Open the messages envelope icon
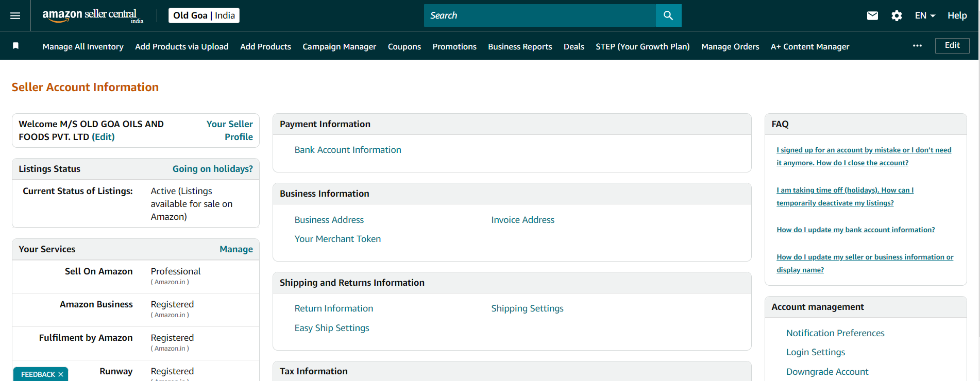Screen dimensions: 980x381 tap(872, 15)
